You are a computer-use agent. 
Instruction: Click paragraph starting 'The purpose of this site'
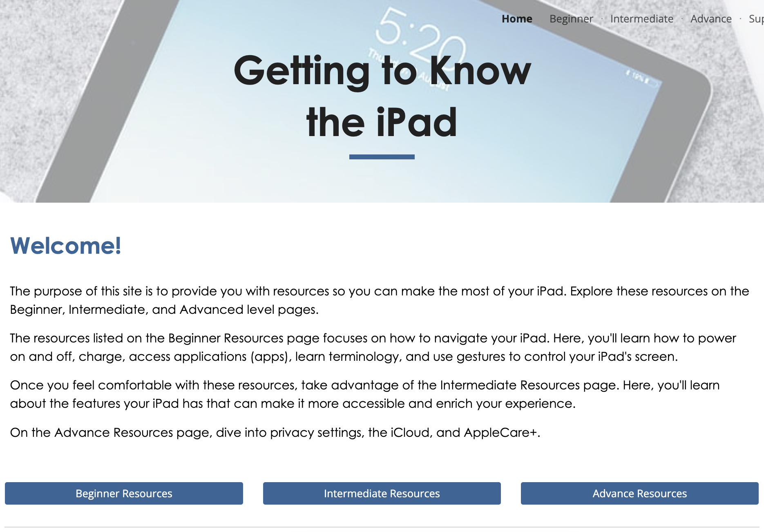point(380,300)
